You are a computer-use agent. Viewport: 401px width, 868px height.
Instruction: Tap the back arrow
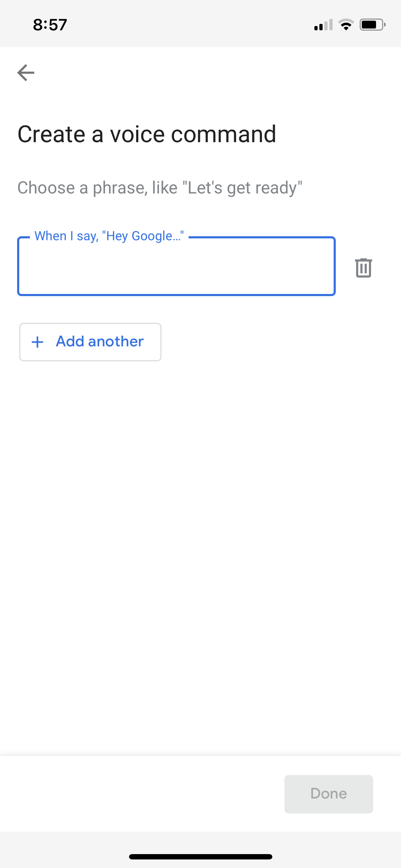click(x=26, y=73)
